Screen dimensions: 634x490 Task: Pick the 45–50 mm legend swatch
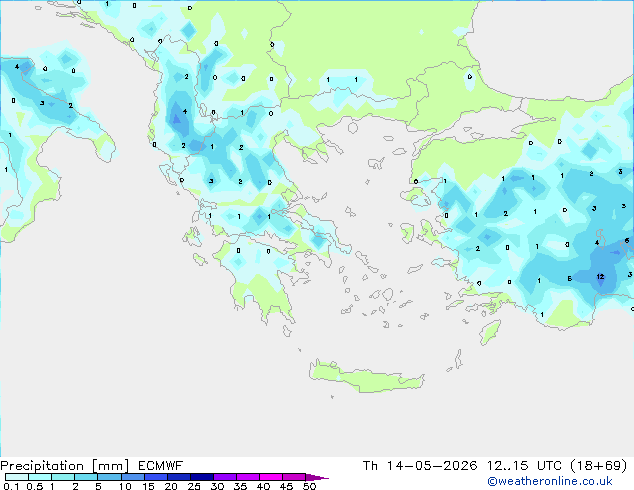pyautogui.click(x=294, y=477)
